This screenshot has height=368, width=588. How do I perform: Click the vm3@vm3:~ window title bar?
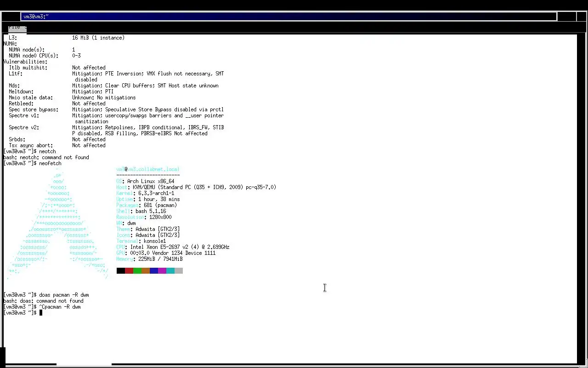pyautogui.click(x=289, y=17)
